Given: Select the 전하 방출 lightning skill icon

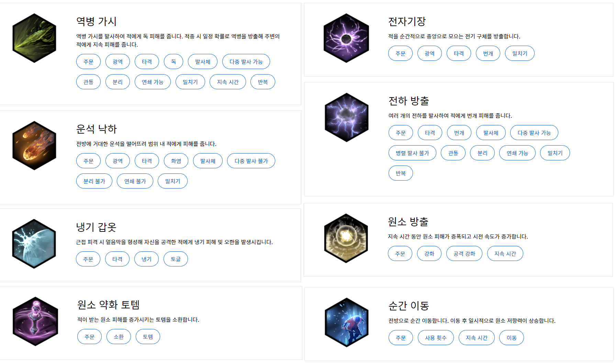Looking at the screenshot, I should (x=347, y=117).
